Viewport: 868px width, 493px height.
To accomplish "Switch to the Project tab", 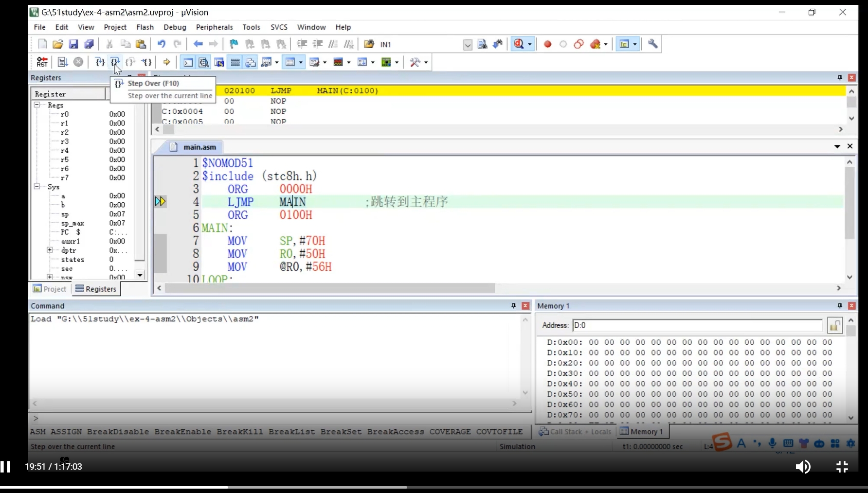I will click(50, 289).
